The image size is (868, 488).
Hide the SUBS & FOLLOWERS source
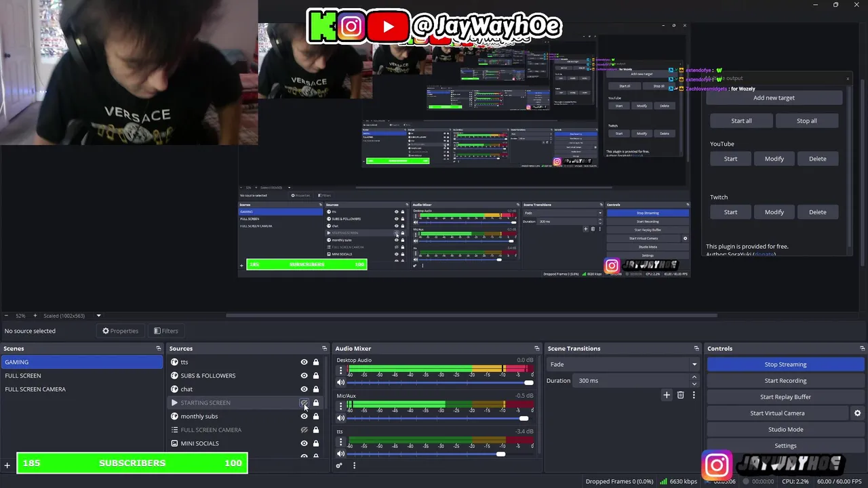click(304, 375)
